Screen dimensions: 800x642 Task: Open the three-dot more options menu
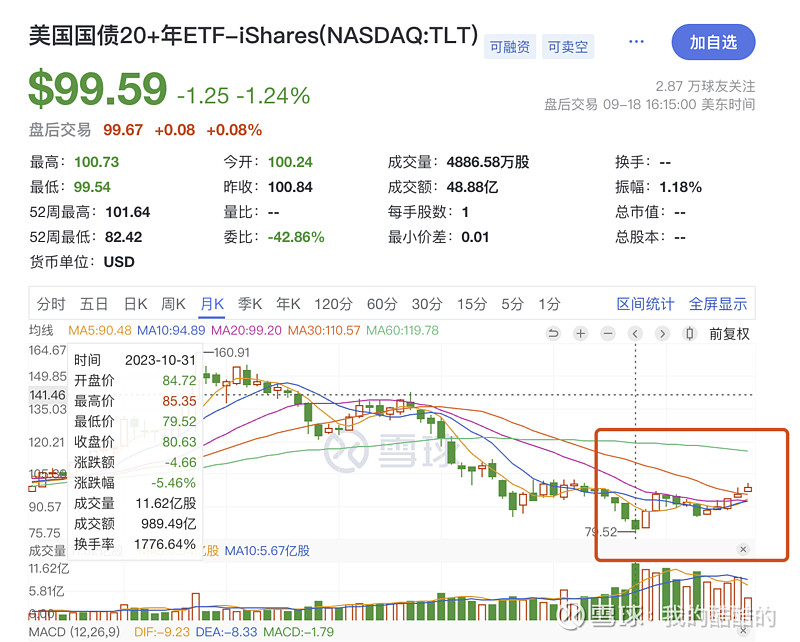coord(636,42)
